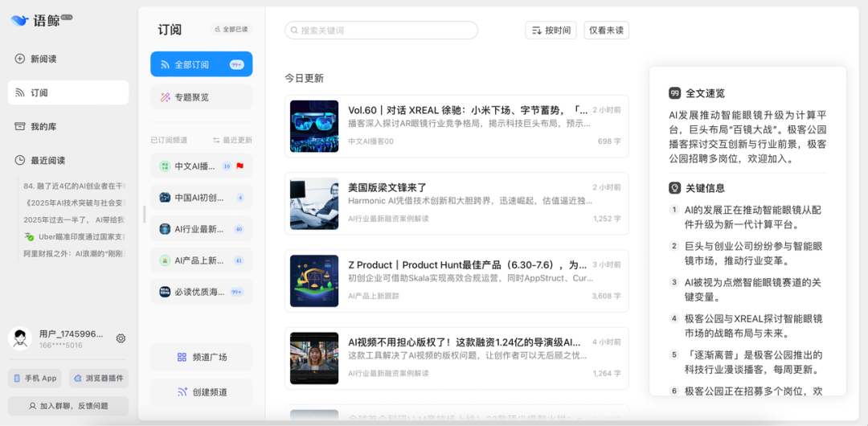868x426 pixels.
Task: Click the 创建频道 button
Action: click(x=201, y=392)
